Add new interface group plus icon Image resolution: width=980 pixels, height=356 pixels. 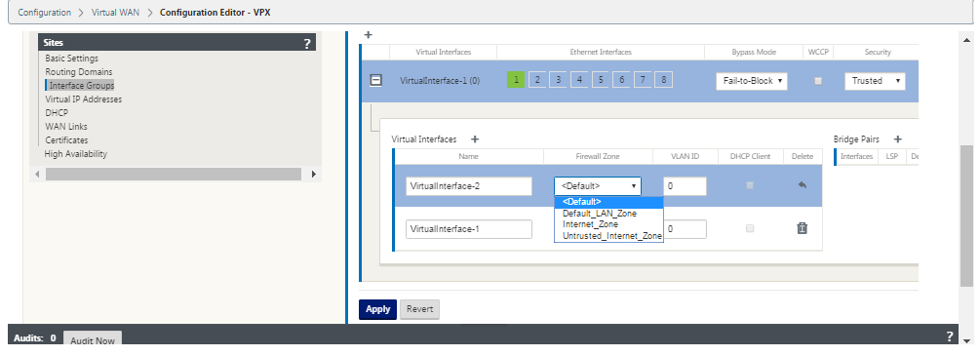tap(369, 35)
